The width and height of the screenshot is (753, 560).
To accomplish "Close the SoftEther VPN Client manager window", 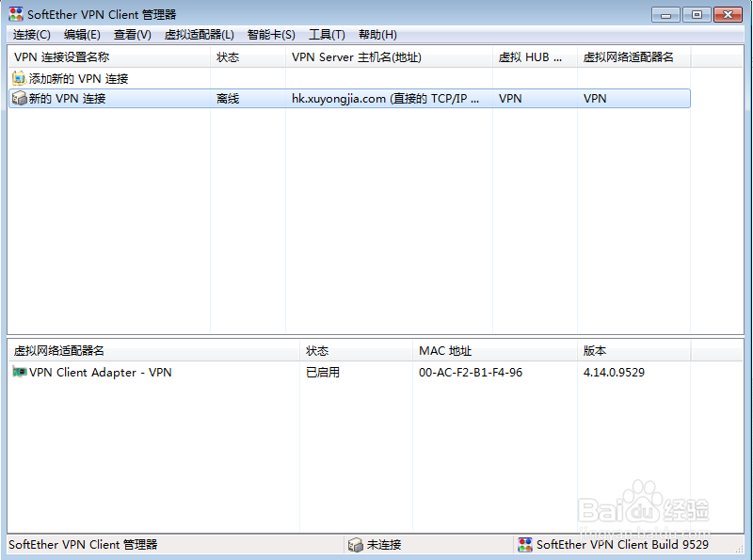I will click(x=728, y=15).
